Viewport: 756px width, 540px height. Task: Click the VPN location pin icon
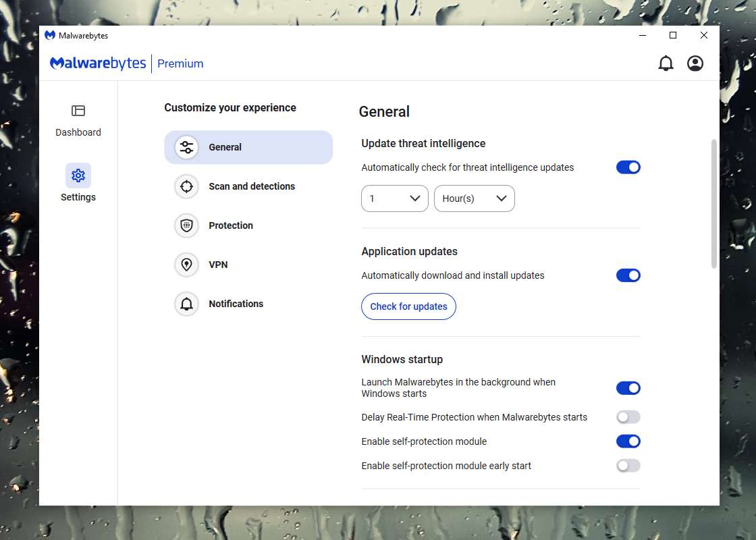[186, 264]
